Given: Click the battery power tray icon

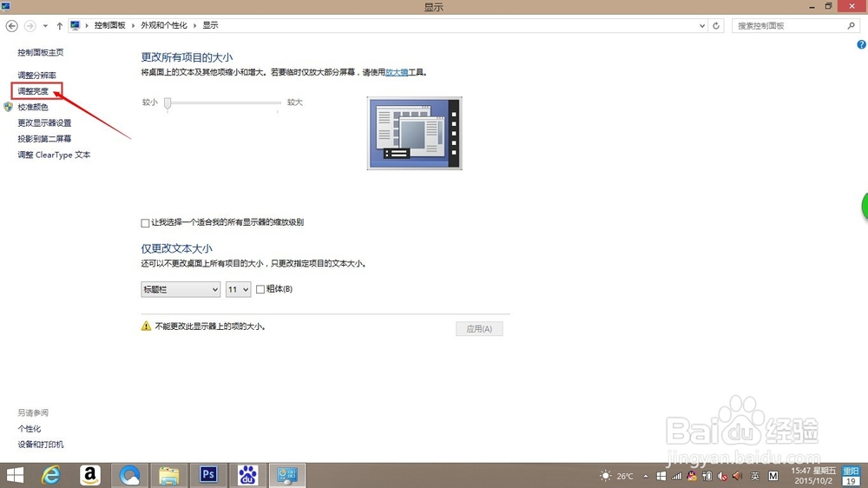Looking at the screenshot, I should click(707, 476).
